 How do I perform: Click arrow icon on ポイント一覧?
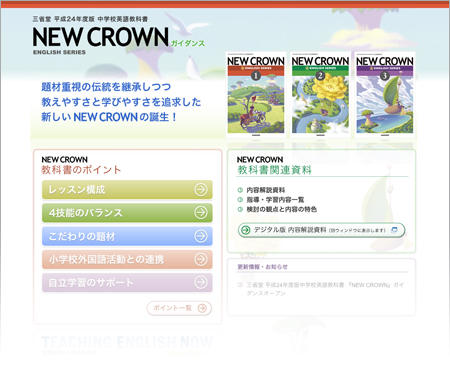202,308
